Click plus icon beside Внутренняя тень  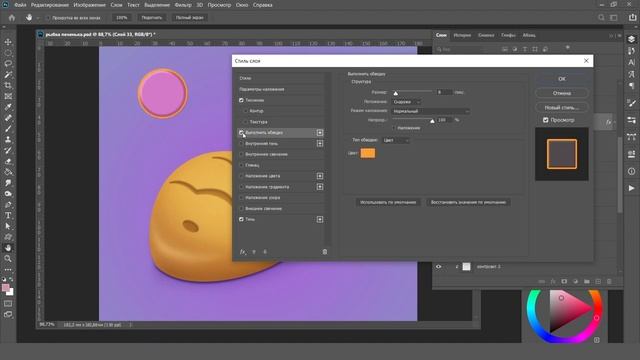[320, 144]
